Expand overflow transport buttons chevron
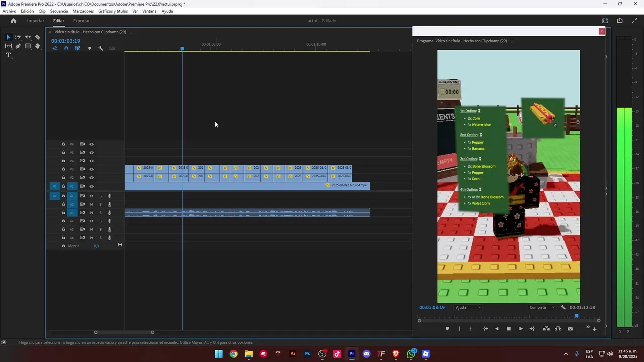This screenshot has width=644, height=362. pos(588,327)
